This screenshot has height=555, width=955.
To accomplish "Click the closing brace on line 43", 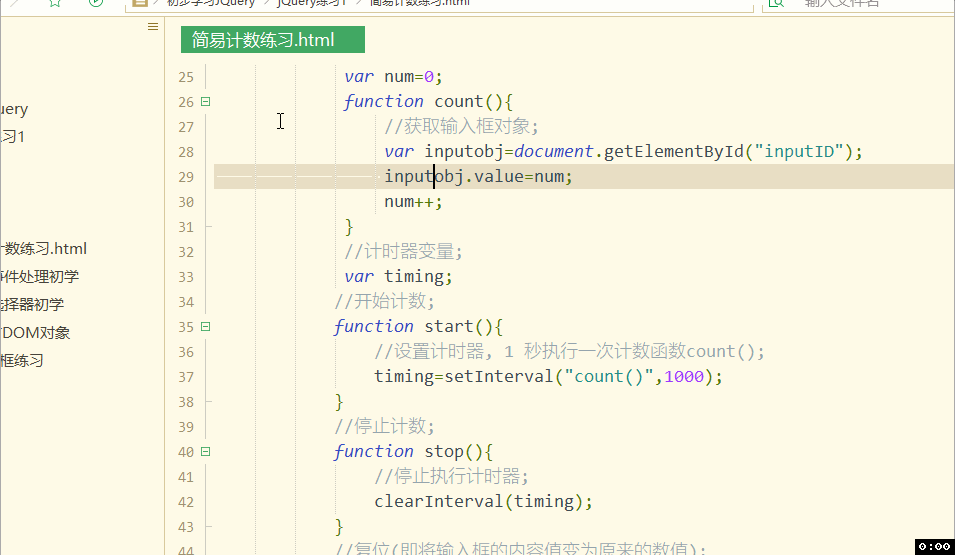I will (339, 526).
